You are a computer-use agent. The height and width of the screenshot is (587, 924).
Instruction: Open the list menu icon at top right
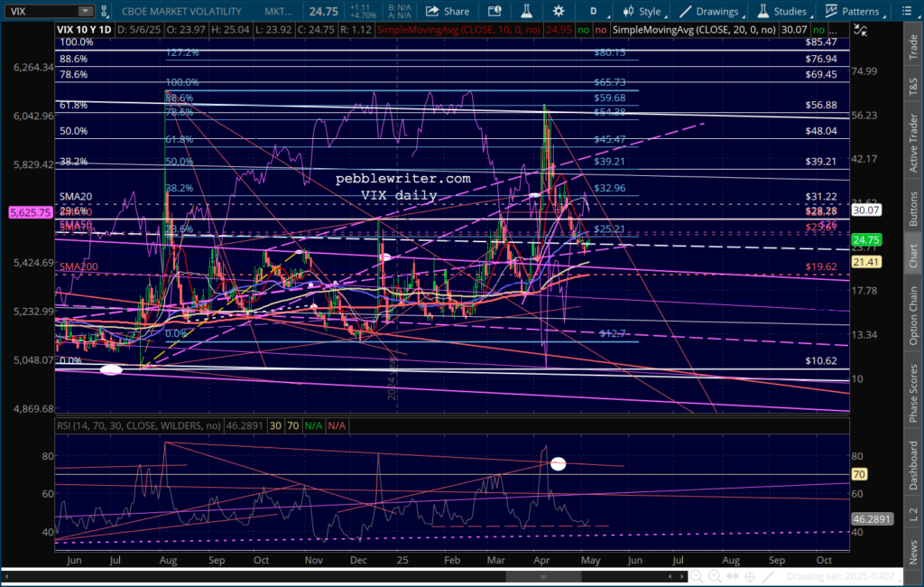[x=902, y=12]
